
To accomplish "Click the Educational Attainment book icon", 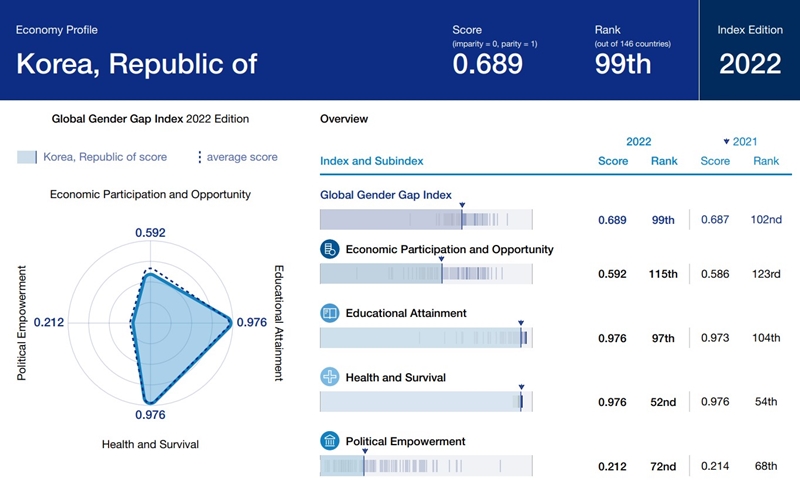I will pos(330,314).
